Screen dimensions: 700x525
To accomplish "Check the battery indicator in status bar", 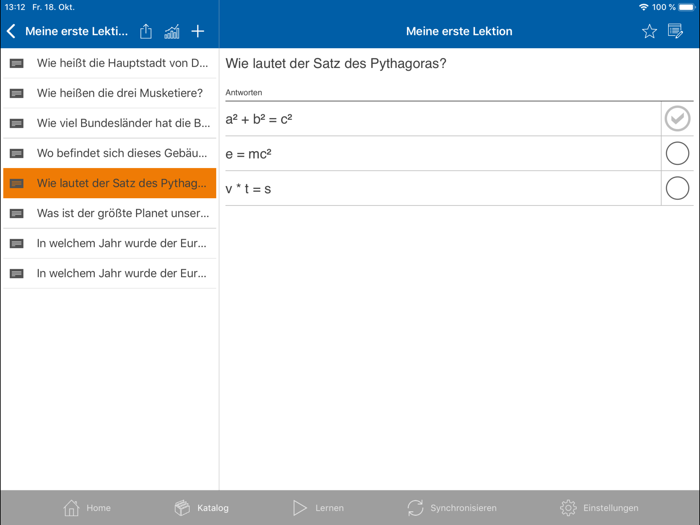I will coord(687,7).
